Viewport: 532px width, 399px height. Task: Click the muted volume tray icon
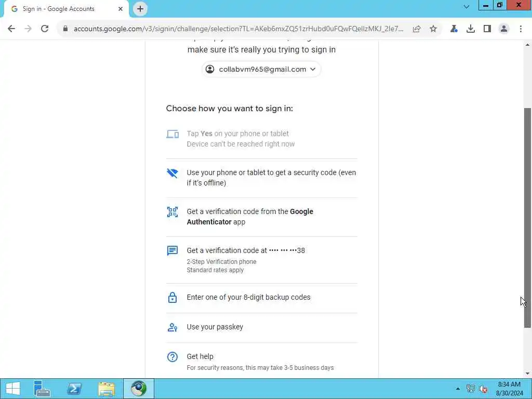tap(483, 389)
